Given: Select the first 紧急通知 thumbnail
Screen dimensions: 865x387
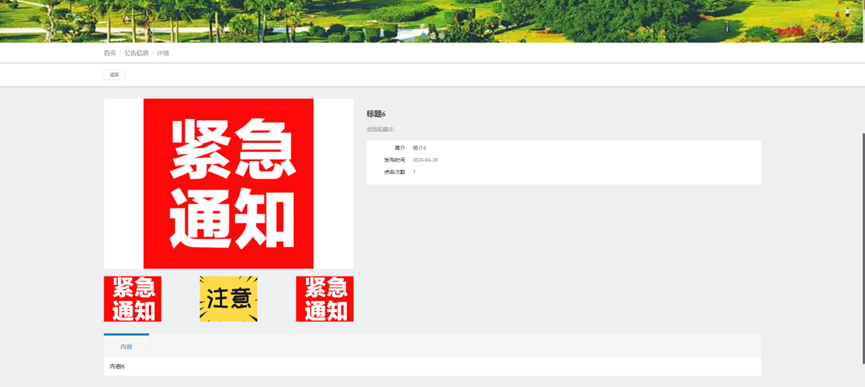Looking at the screenshot, I should (132, 299).
